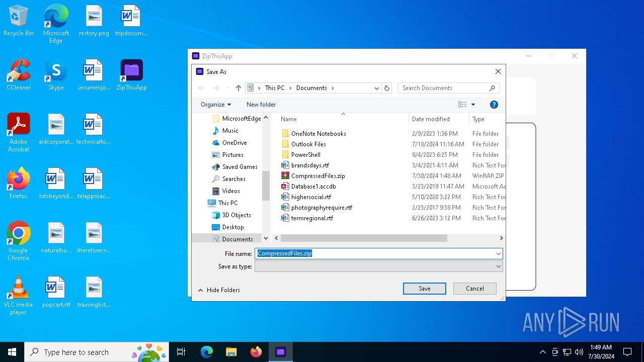Collapse folder pane with Hide Folders
The image size is (644, 362).
tap(219, 290)
